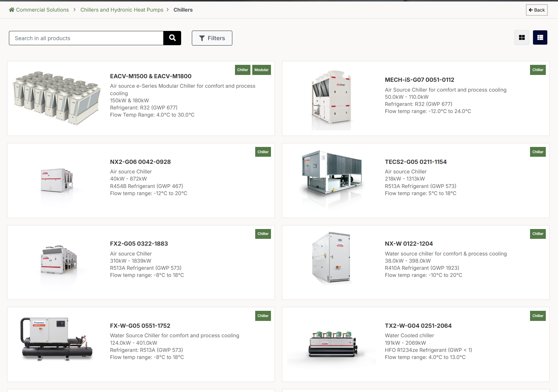Viewport: 558px width, 392px height.
Task: Click 'Flow temp range: -12.0°C to 24.0°C' text
Action: [x=428, y=111]
